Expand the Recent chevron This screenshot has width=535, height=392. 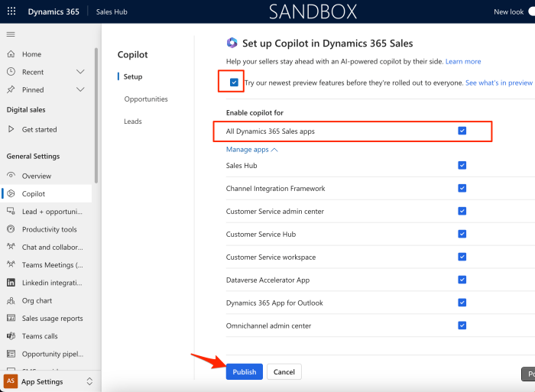click(x=80, y=72)
